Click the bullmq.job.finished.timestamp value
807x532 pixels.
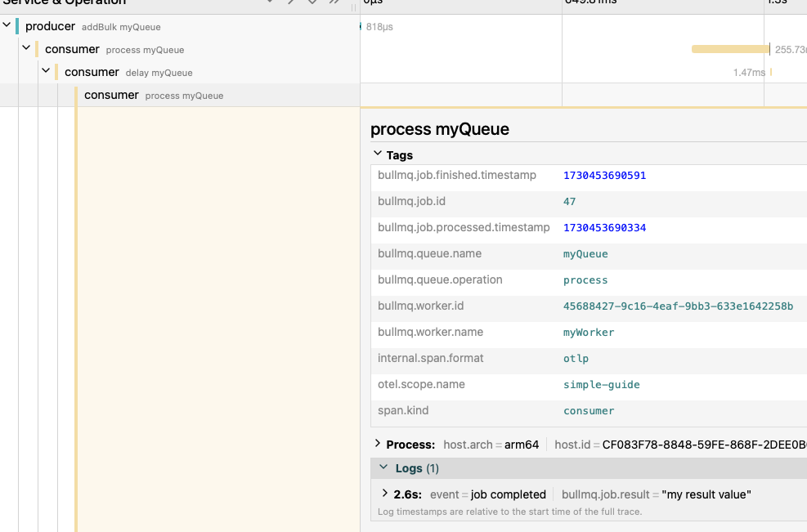[605, 176]
